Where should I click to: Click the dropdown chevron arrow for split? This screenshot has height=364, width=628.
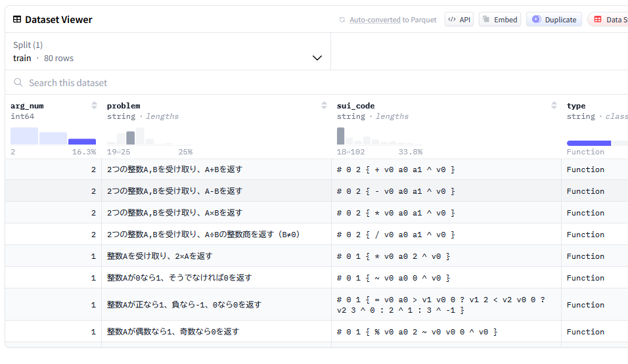317,58
